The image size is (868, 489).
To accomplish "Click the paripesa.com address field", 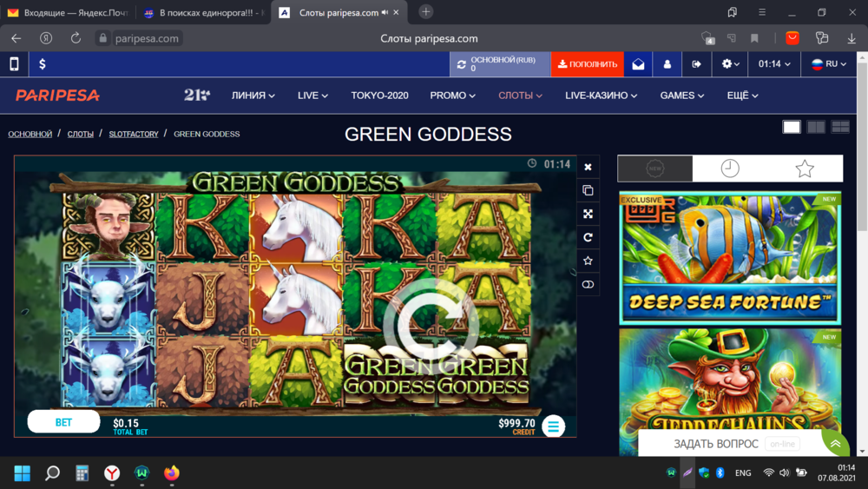I will pyautogui.click(x=147, y=38).
